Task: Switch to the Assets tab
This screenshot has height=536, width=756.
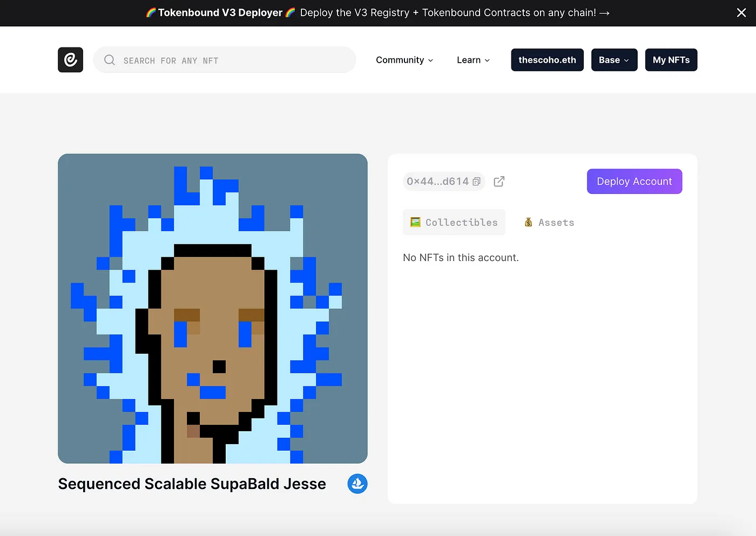Action: (549, 222)
